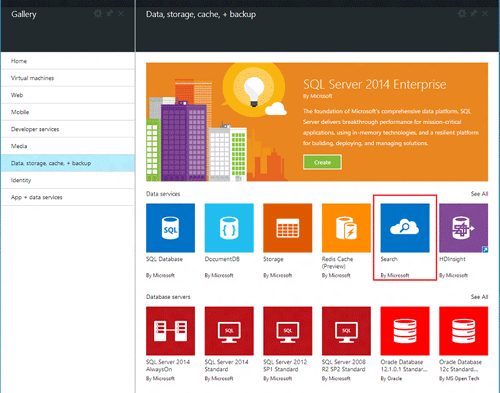The width and height of the screenshot is (500, 393).
Task: Go to Virtual machines in Gallery menu
Action: tap(68, 78)
